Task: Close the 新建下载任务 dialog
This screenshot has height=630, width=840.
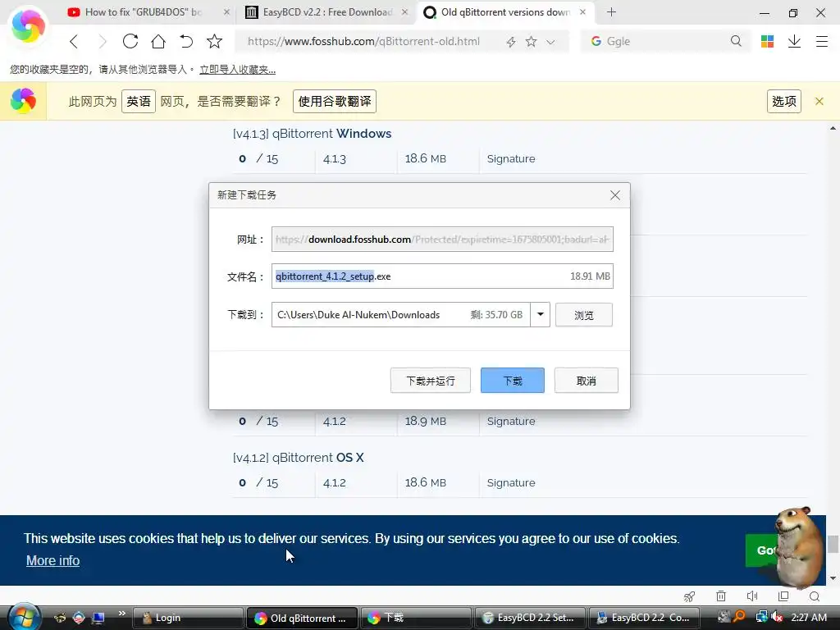Action: coord(615,195)
